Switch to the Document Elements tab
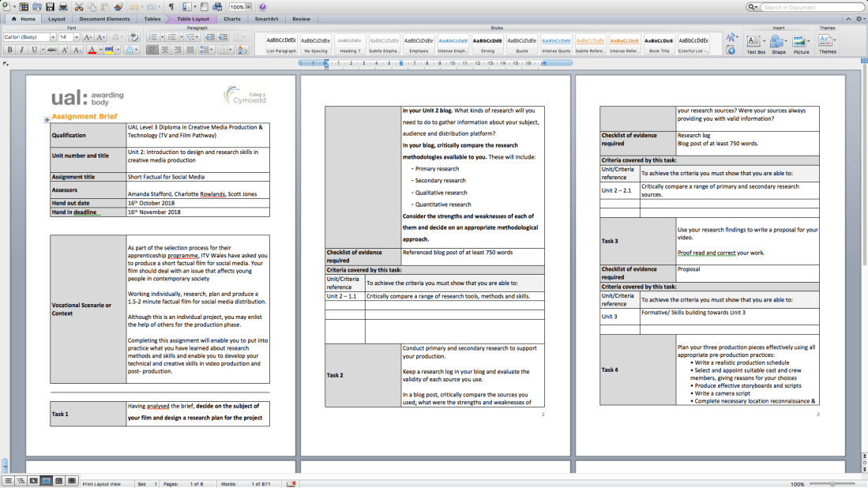The width and height of the screenshot is (868, 488). tap(104, 18)
